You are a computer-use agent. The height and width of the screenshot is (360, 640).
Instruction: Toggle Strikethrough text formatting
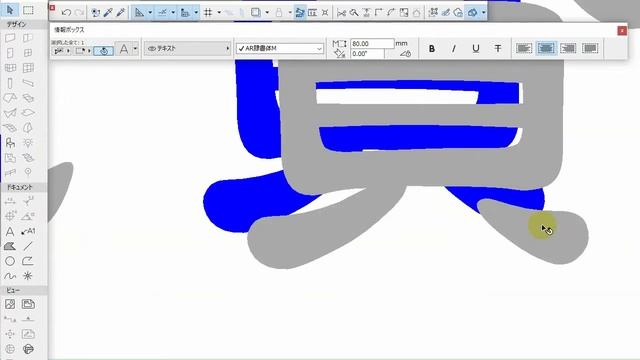498,49
